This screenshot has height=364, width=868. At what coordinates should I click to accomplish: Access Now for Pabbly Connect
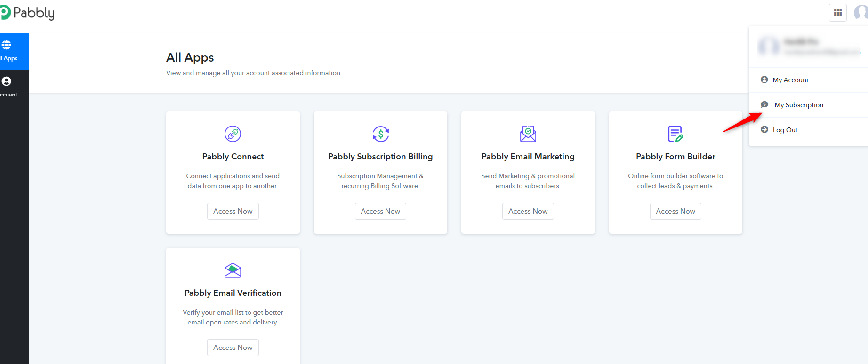[x=233, y=211]
